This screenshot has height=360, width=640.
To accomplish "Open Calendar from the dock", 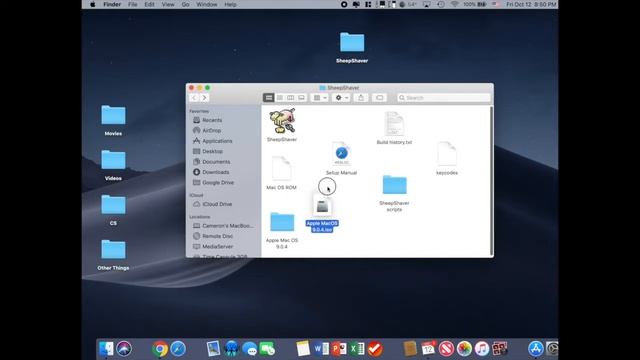I will coord(429,349).
